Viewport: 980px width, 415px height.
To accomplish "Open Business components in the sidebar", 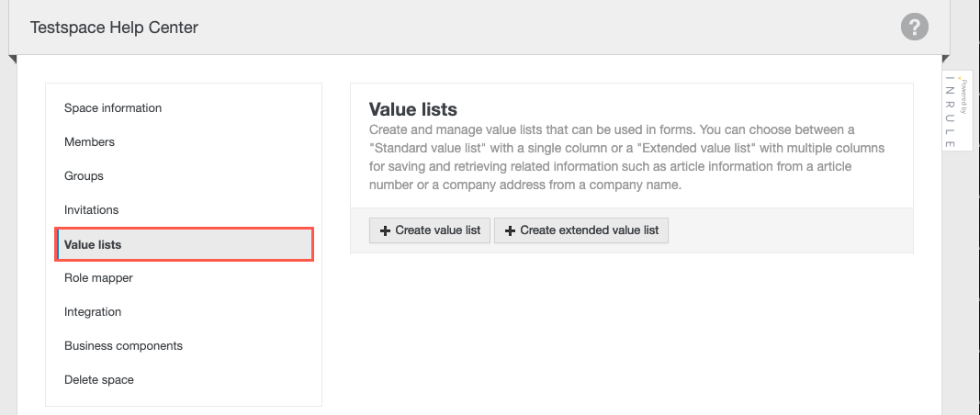I will 123,346.
